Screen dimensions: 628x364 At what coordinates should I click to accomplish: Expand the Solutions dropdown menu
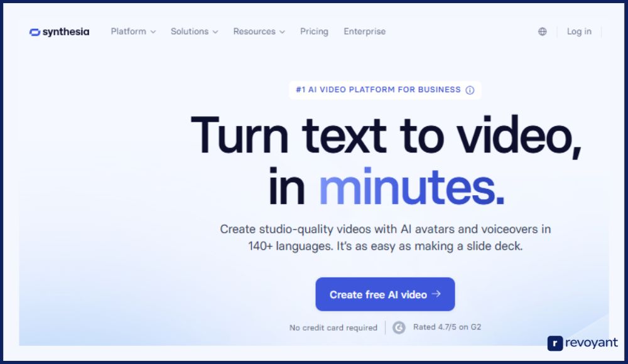195,31
